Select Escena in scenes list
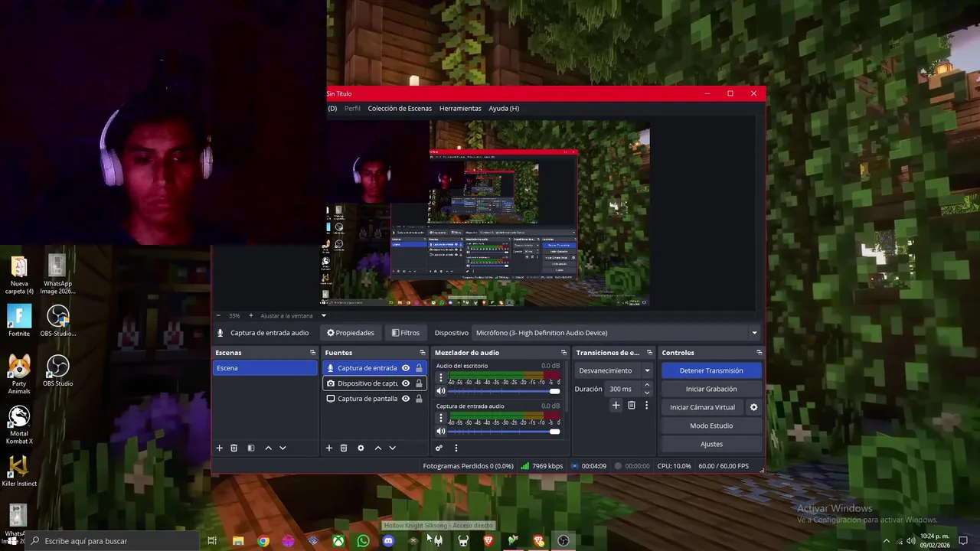The width and height of the screenshot is (980, 551). pyautogui.click(x=265, y=368)
